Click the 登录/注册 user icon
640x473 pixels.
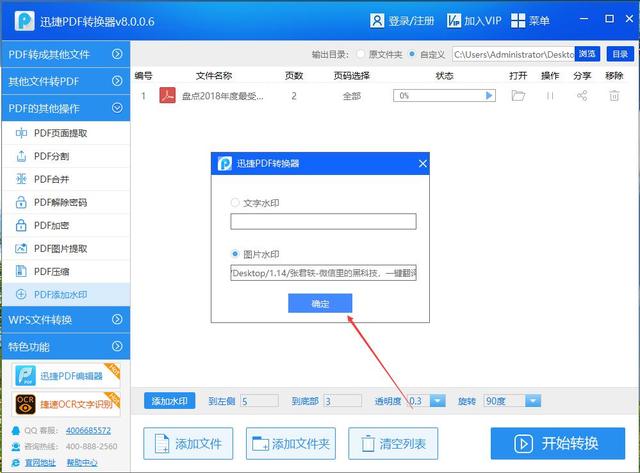(377, 20)
